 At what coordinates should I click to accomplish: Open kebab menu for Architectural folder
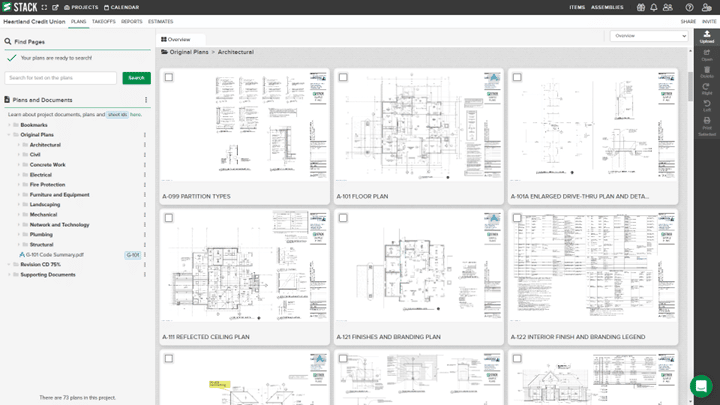[145, 145]
